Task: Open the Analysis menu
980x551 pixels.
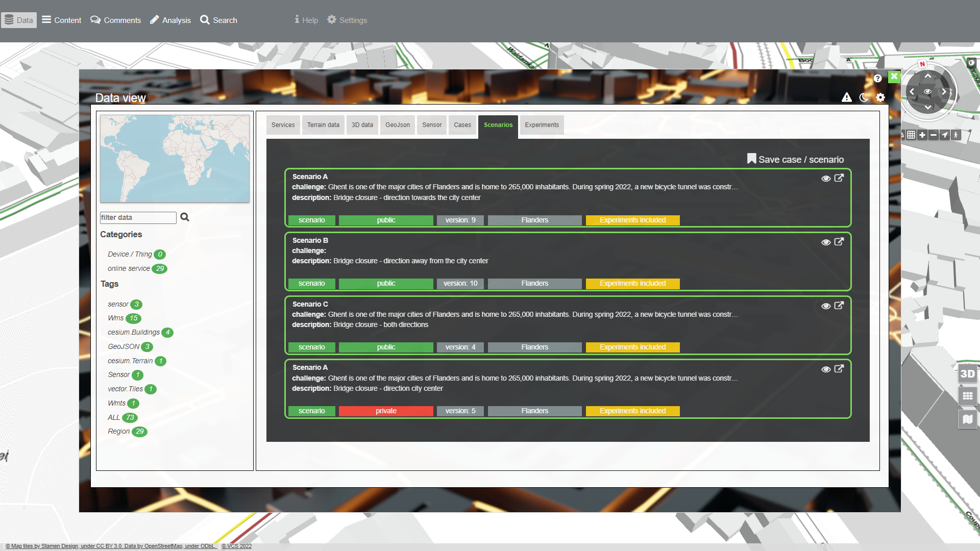Action: point(170,20)
